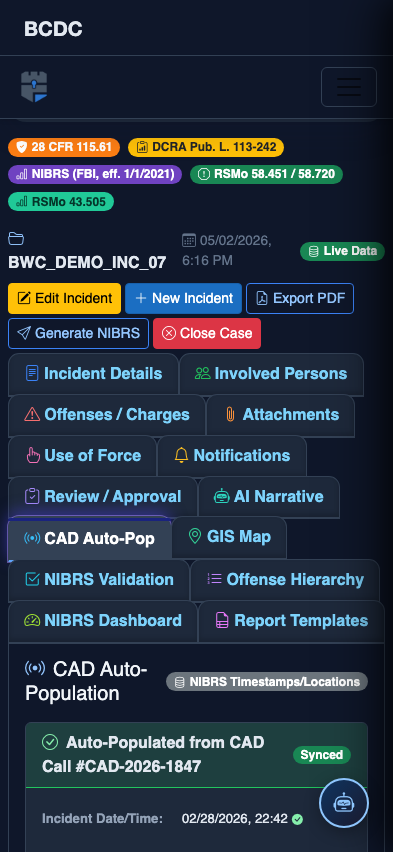This screenshot has height=852, width=393.
Task: Click the NIBRS (FBI, eff. 1/1/2021) badge
Action: click(x=95, y=174)
